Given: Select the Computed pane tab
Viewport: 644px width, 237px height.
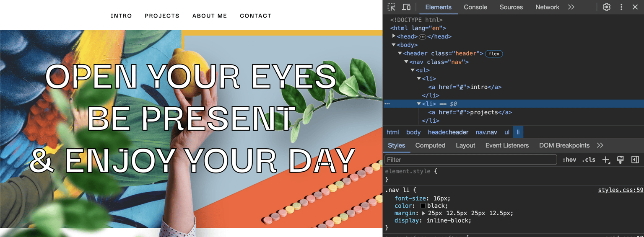Looking at the screenshot, I should (430, 145).
